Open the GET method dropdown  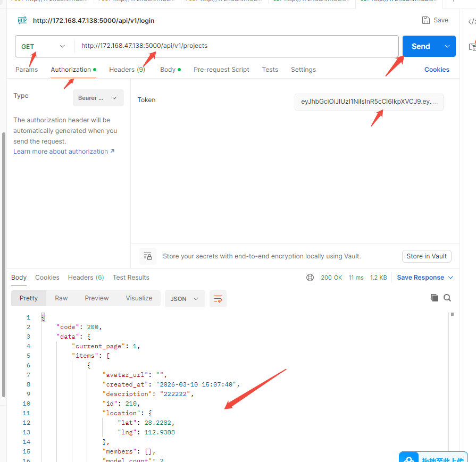pos(44,46)
